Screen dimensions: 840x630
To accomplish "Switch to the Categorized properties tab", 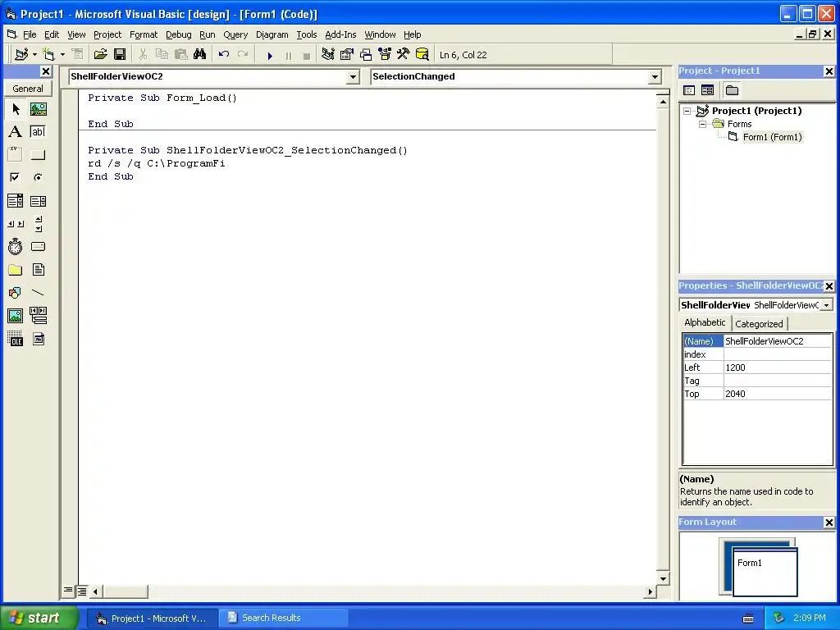I will pos(759,323).
